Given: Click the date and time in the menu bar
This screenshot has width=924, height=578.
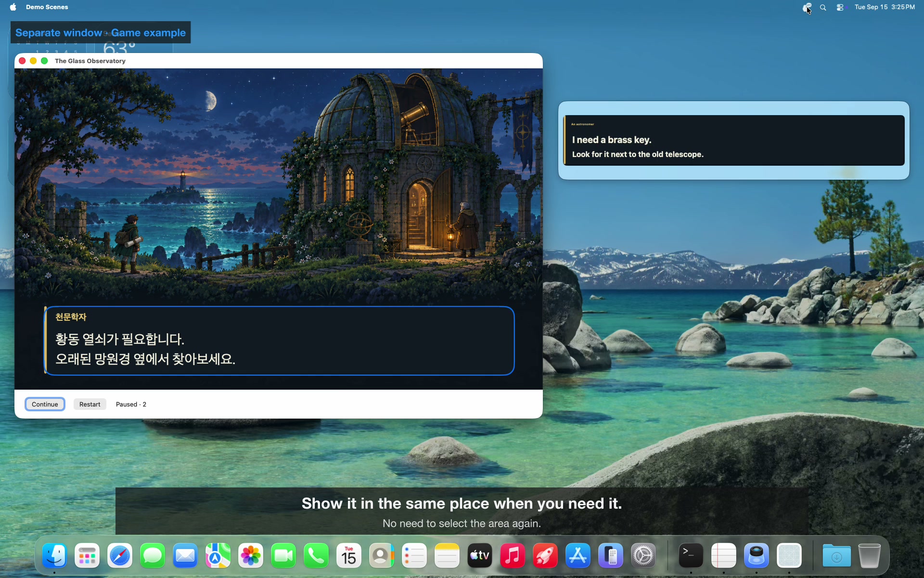Looking at the screenshot, I should (885, 7).
